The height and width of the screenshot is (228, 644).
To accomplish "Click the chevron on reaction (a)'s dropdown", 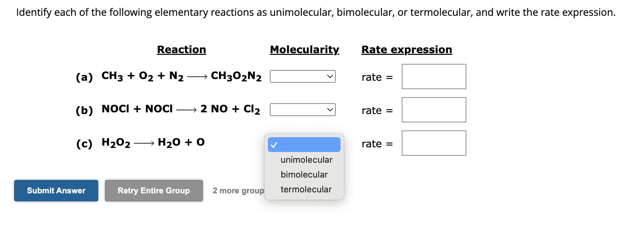I will click(x=330, y=76).
